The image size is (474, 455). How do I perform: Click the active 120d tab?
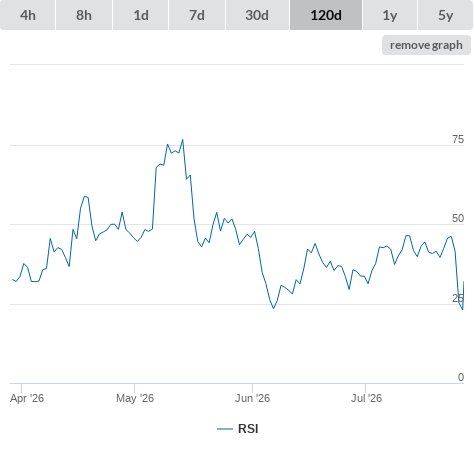[326, 15]
